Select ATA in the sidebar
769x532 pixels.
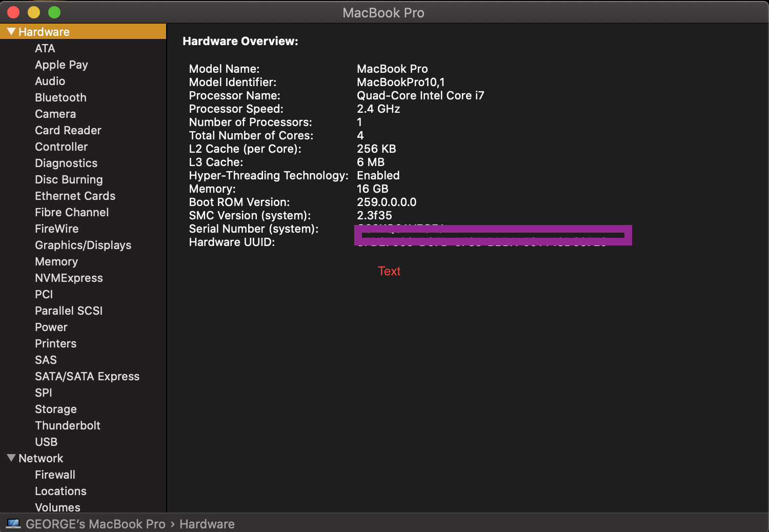(x=45, y=48)
